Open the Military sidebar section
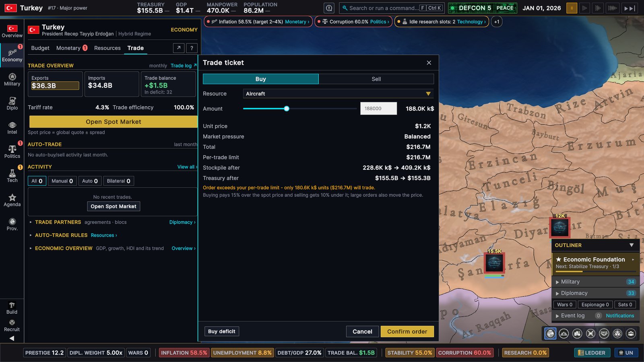Viewport: 644px width, 362px height. click(12, 80)
